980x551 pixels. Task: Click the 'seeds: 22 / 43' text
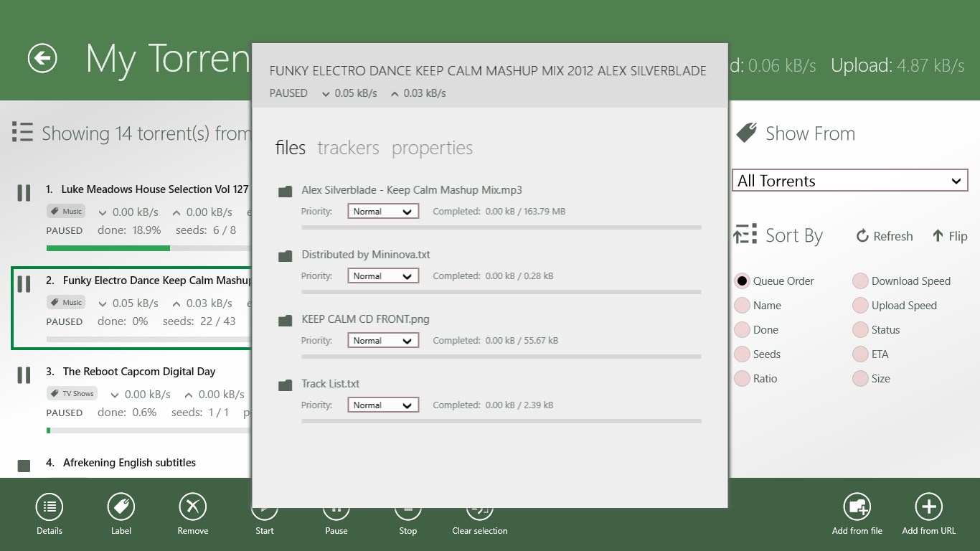tap(199, 321)
